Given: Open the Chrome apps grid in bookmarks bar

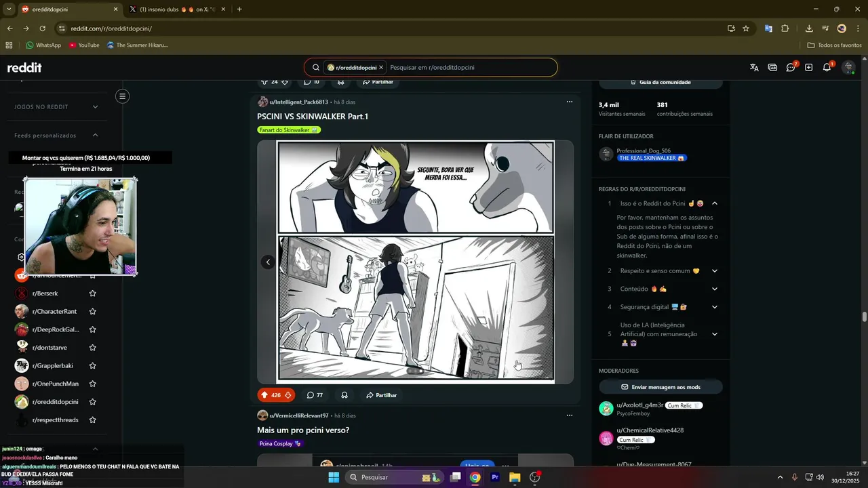Looking at the screenshot, I should [x=9, y=45].
